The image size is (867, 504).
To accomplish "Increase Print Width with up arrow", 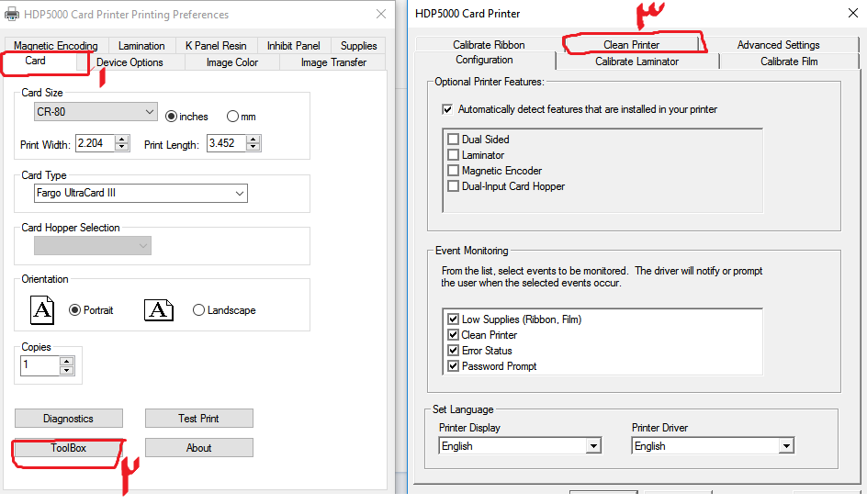I will [122, 140].
